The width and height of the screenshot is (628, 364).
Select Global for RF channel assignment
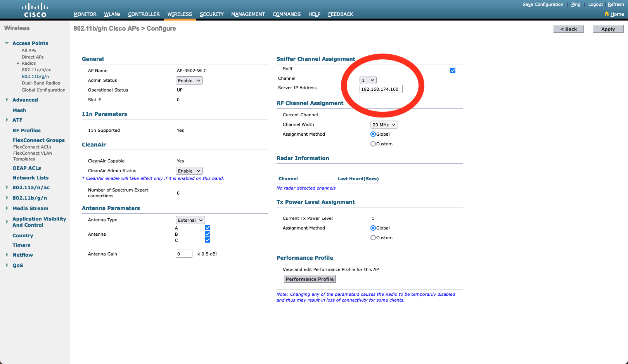click(x=373, y=134)
